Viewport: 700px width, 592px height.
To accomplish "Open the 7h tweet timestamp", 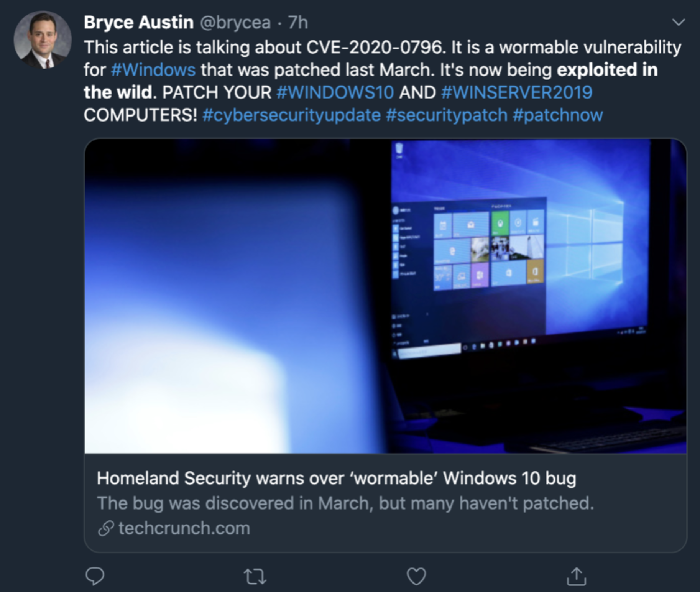I will pos(298,22).
